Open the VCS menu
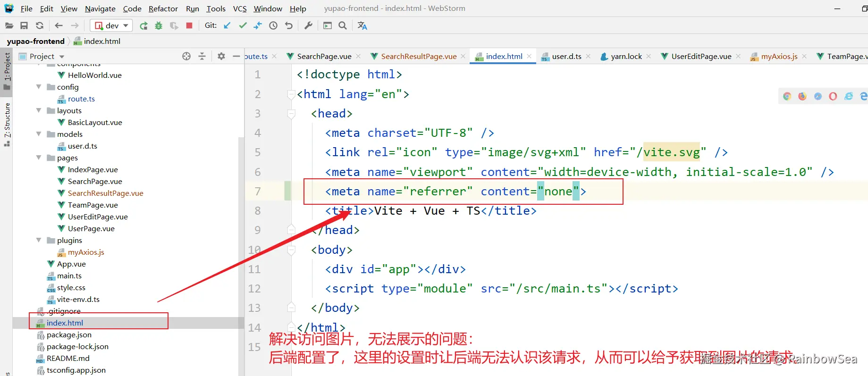This screenshot has height=376, width=868. click(x=240, y=8)
